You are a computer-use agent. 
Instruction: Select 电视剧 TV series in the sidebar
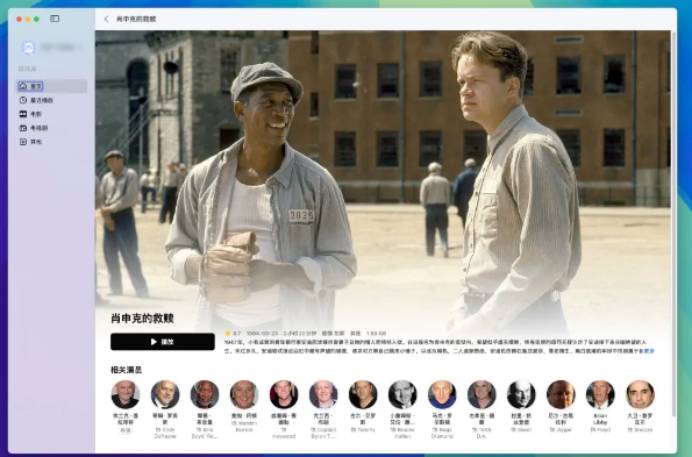tap(38, 128)
